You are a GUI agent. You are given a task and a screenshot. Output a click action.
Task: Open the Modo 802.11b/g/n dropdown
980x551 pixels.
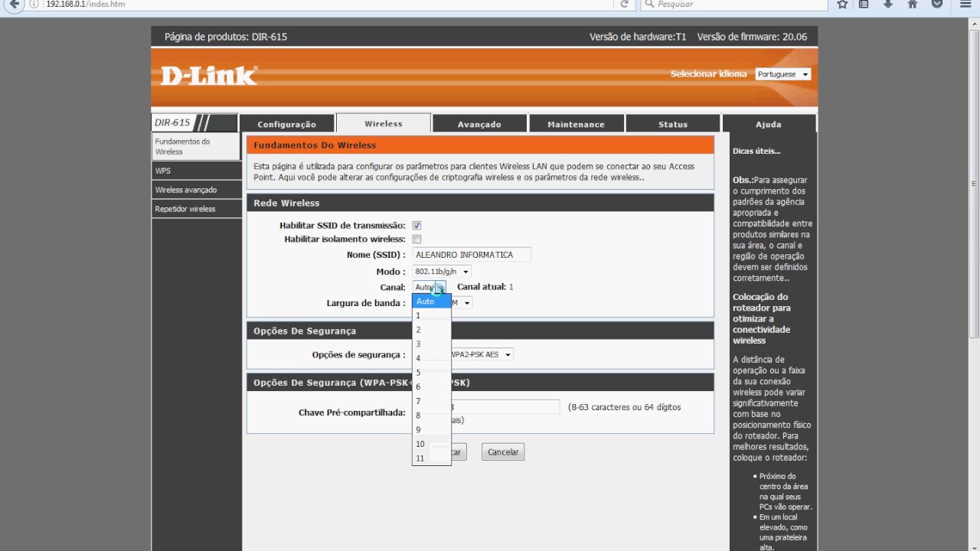click(x=442, y=272)
